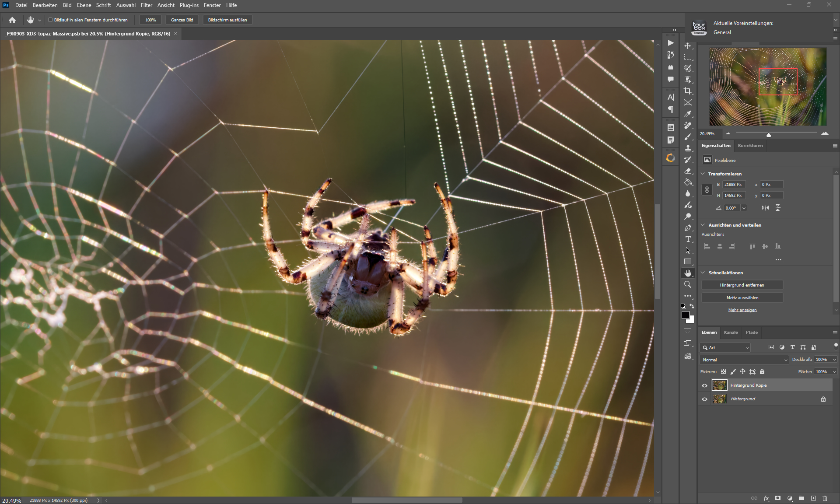This screenshot has height=504, width=840.
Task: Select the Horizontal Type tool
Action: point(688,239)
